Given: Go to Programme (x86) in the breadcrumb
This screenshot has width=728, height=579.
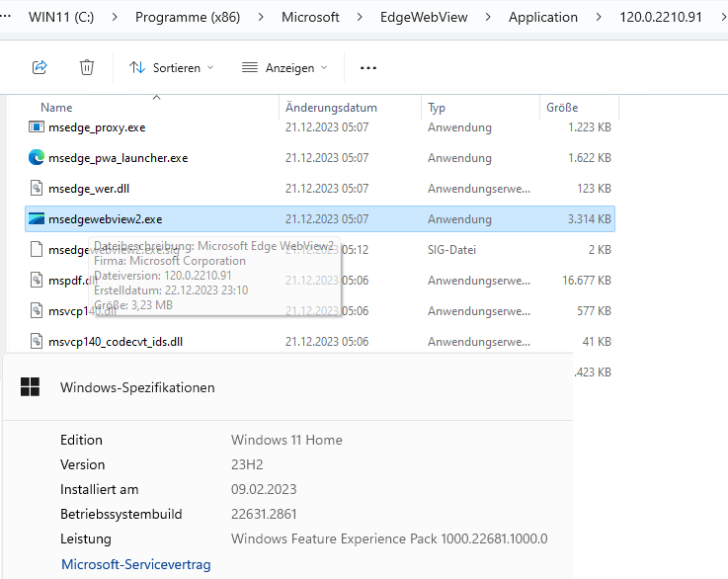Looking at the screenshot, I should tap(188, 17).
